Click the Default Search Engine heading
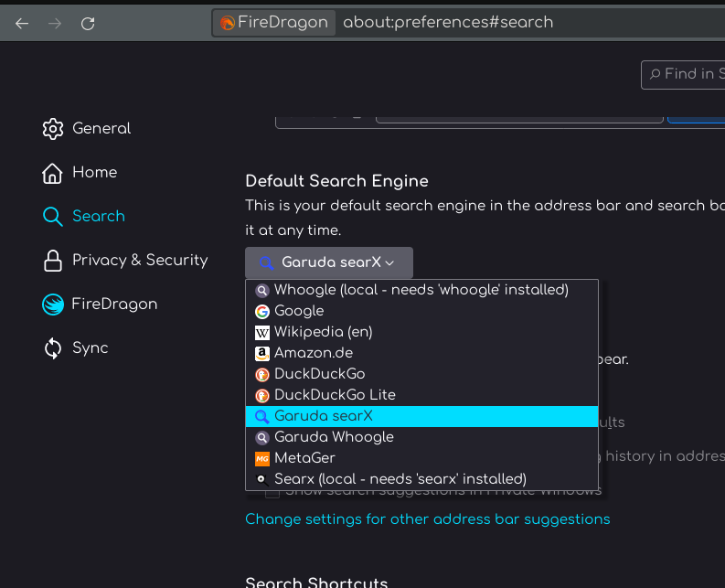The image size is (725, 588). click(x=336, y=181)
